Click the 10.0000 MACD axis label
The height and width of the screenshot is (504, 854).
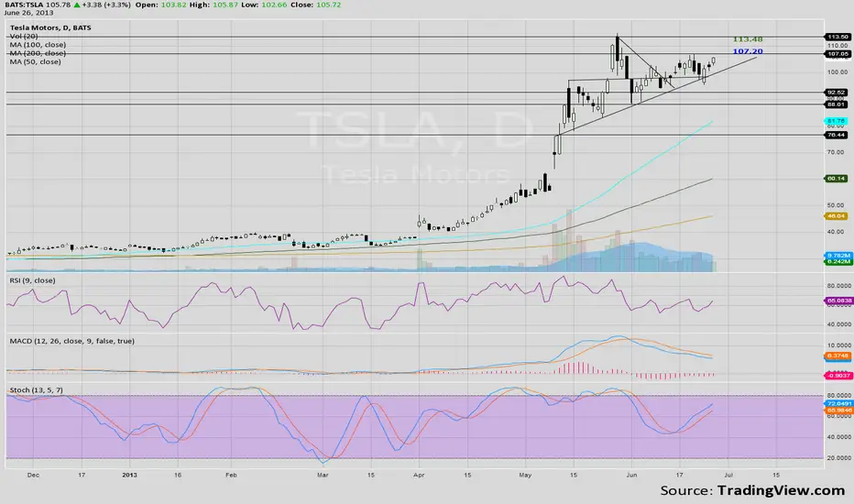point(838,345)
